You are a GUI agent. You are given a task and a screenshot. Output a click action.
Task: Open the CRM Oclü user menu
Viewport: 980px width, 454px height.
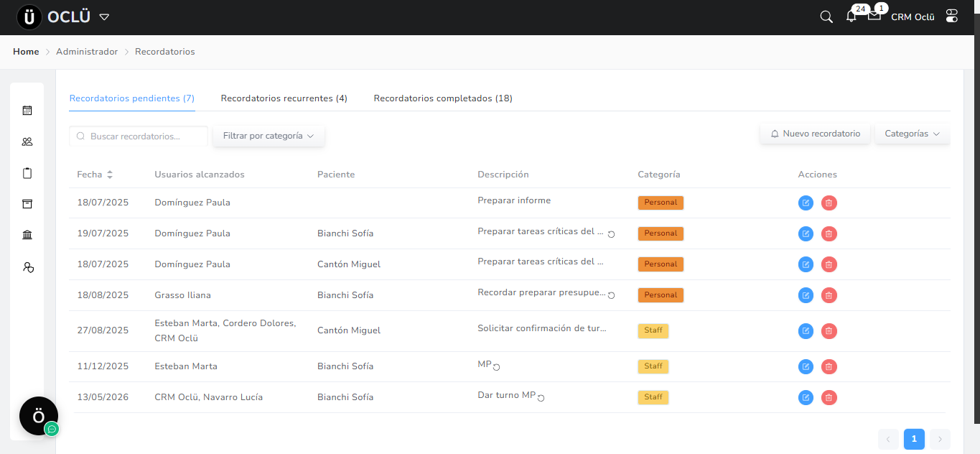pos(913,17)
